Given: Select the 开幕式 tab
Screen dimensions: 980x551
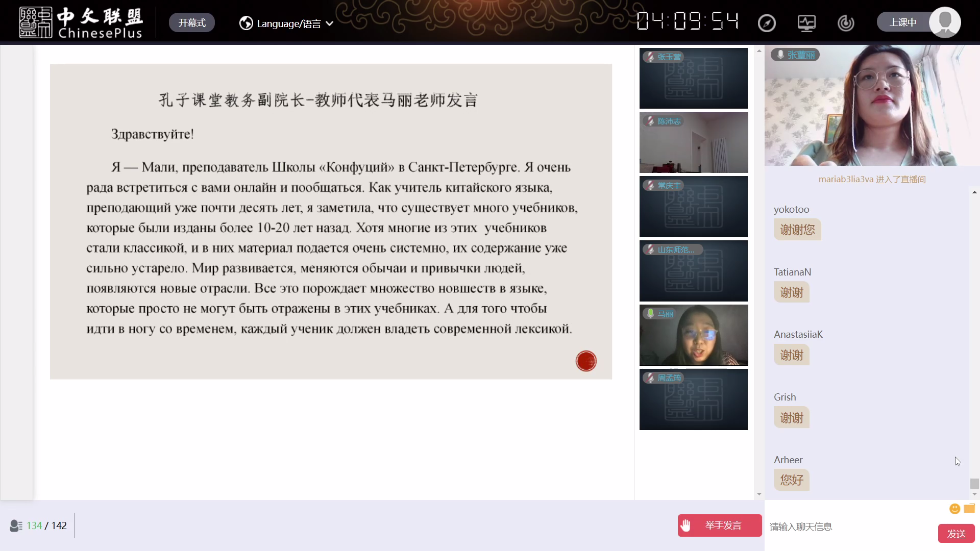Looking at the screenshot, I should [192, 23].
